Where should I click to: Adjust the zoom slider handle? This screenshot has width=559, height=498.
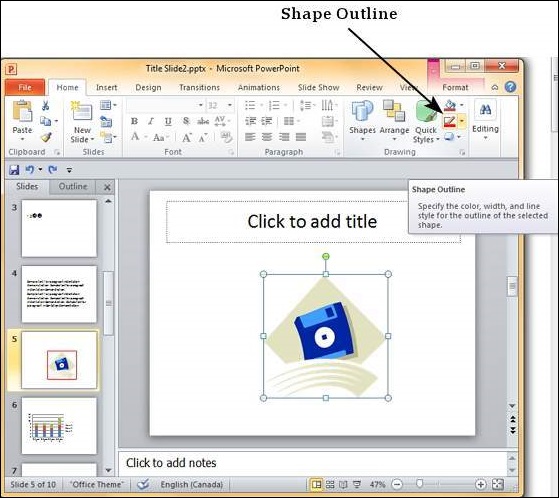point(420,484)
